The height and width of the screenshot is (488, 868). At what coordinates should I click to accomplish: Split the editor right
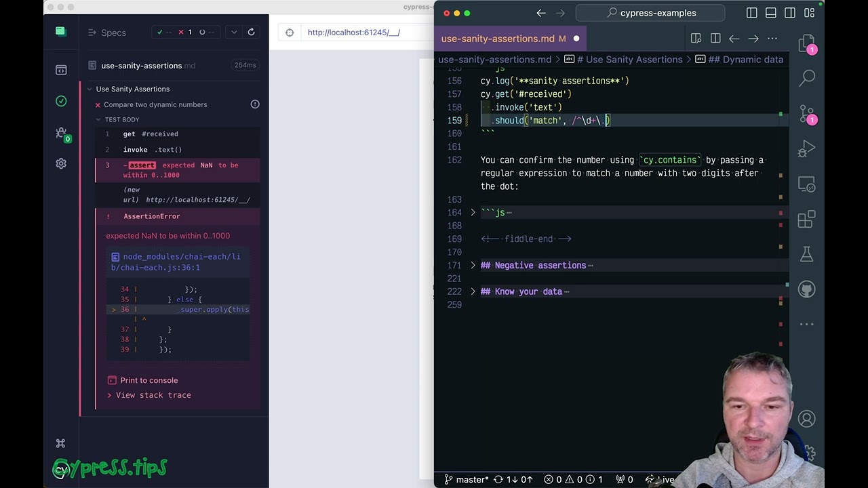point(715,39)
